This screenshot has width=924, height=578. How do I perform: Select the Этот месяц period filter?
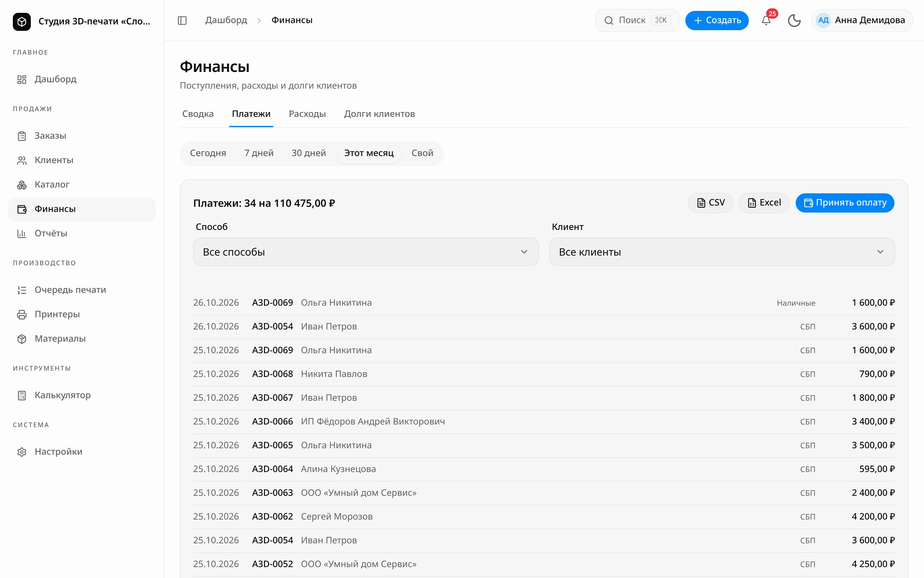point(369,153)
